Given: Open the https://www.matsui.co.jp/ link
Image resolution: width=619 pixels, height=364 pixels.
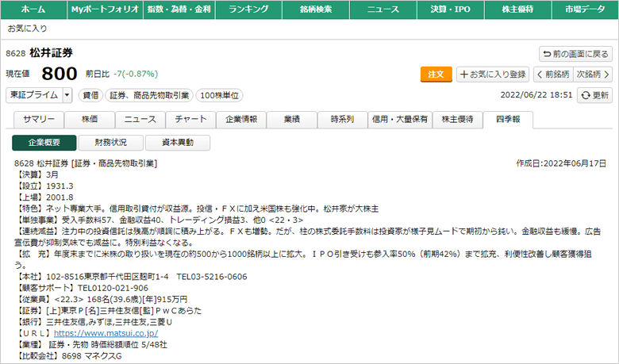Looking at the screenshot, I should [106, 333].
